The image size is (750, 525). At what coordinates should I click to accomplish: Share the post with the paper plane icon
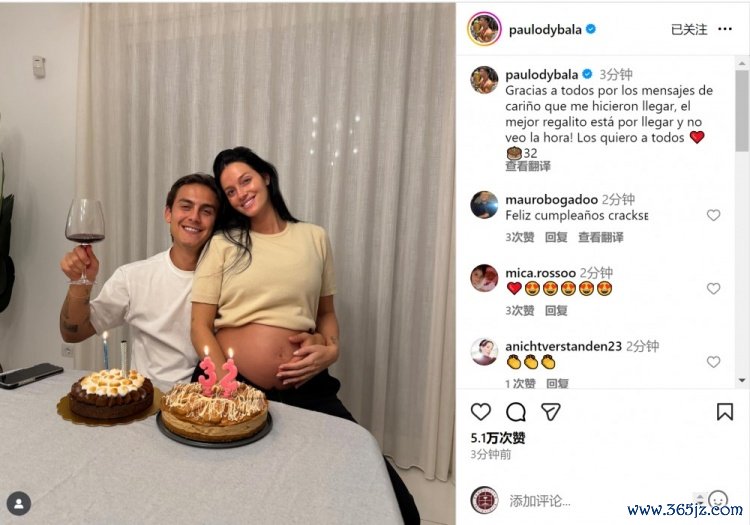(551, 412)
